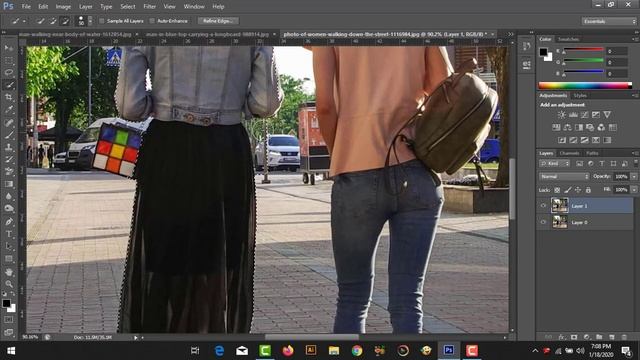The width and height of the screenshot is (640, 360).
Task: Select the Quick Selection tool in toolbox
Action: (x=9, y=85)
